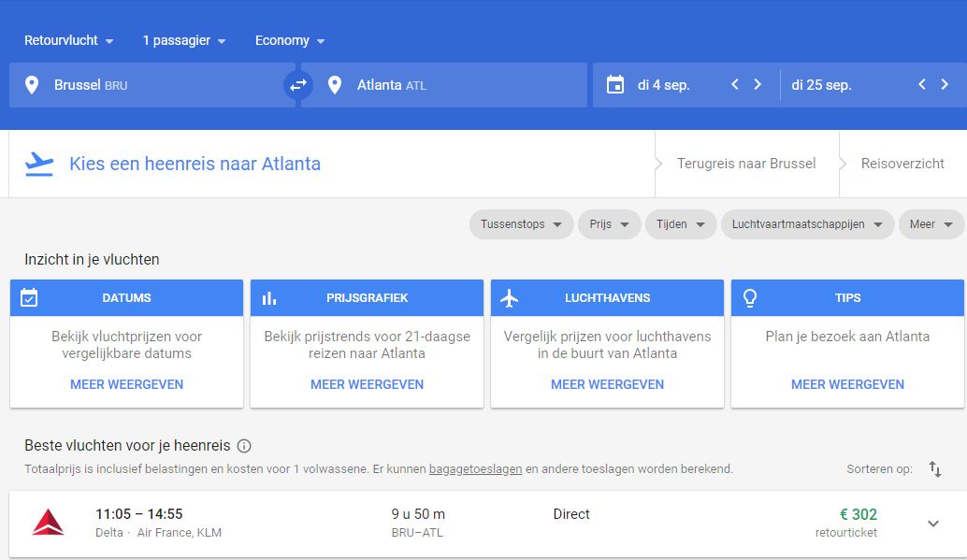Screen dimensions: 967x560
Task: Expand the Delta flight details chevron
Action: point(933,524)
